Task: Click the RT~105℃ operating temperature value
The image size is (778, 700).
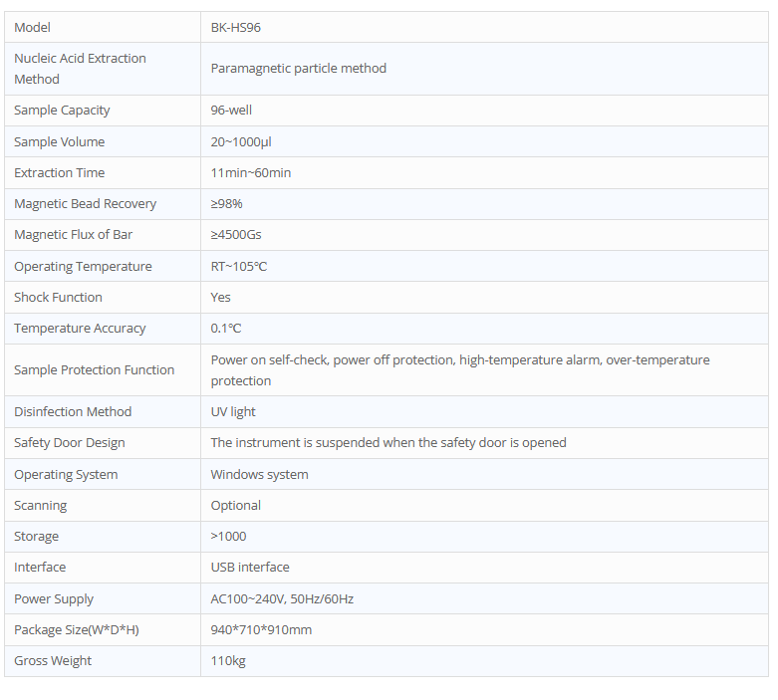Action: 239,267
